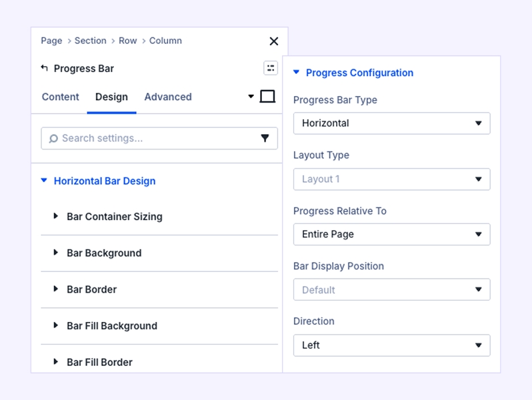Expand the Bar Fill Background group
Image resolution: width=532 pixels, height=400 pixels.
[112, 326]
